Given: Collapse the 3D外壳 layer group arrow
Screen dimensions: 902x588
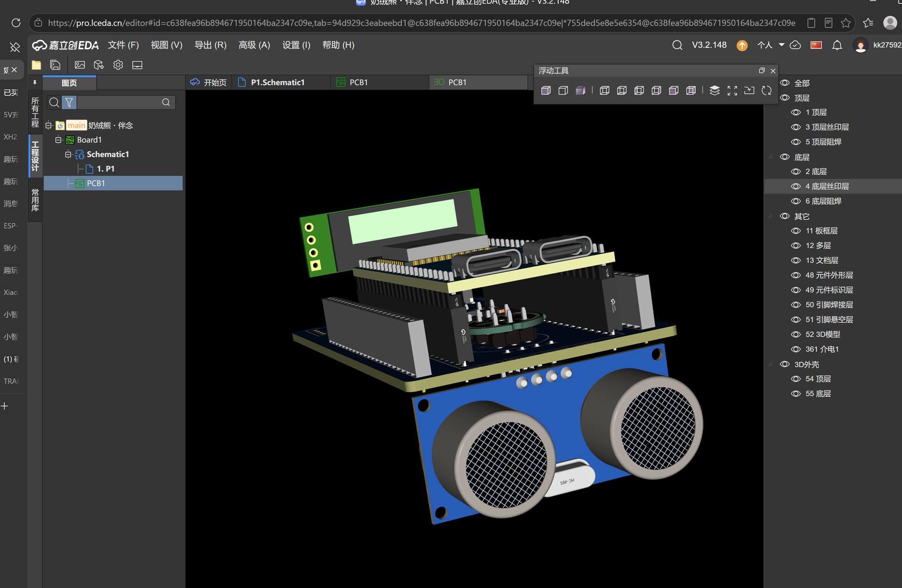Looking at the screenshot, I should (x=770, y=364).
